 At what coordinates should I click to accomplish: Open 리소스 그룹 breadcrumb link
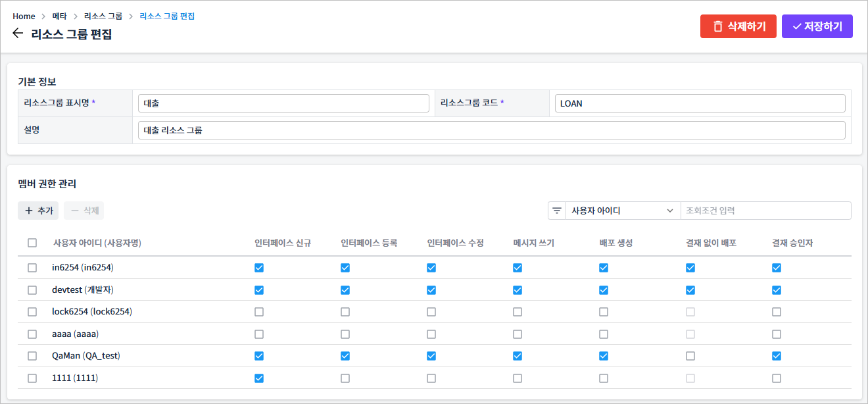[x=103, y=16]
